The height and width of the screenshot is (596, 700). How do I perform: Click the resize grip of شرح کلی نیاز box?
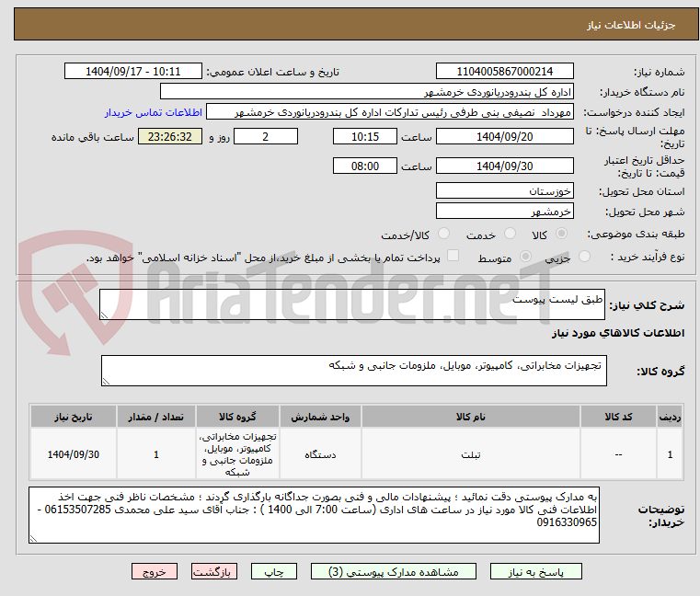[x=104, y=315]
